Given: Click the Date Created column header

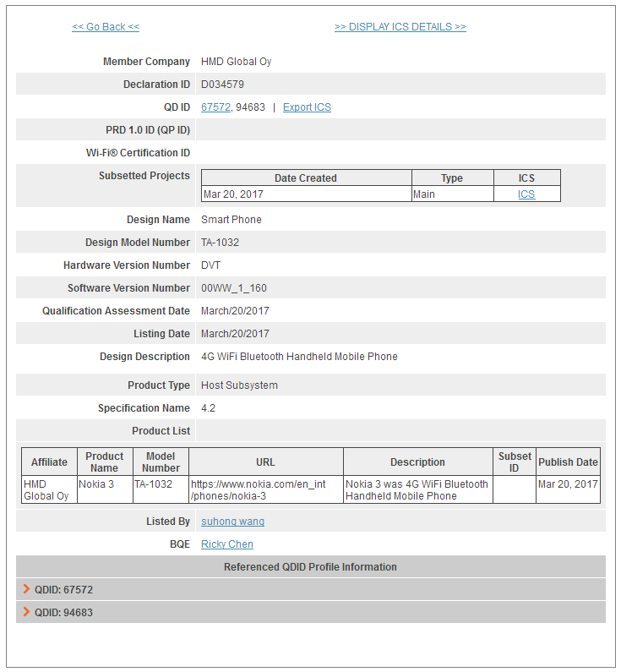Looking at the screenshot, I should click(x=306, y=178).
